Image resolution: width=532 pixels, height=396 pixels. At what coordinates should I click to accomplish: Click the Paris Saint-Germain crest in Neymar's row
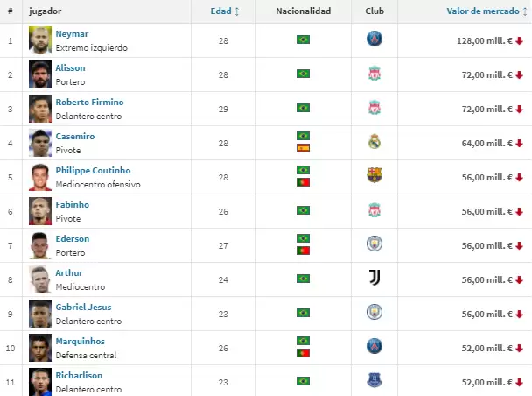[x=374, y=39]
